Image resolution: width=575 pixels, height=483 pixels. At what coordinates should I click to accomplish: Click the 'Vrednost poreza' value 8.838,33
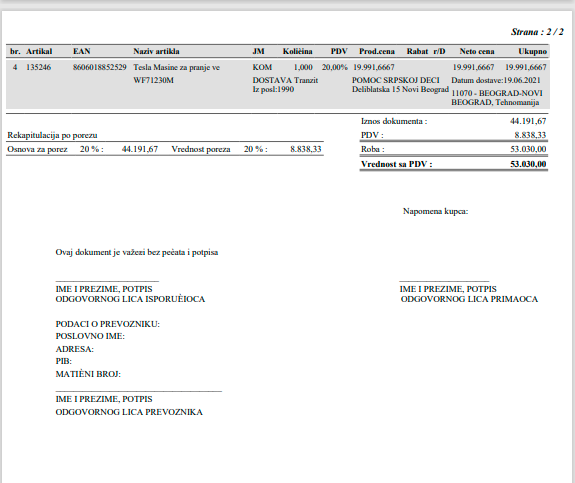click(x=306, y=149)
